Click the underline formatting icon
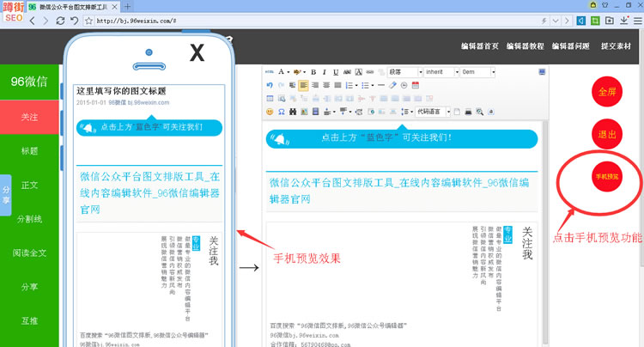This screenshot has height=347, width=644. 336,72
